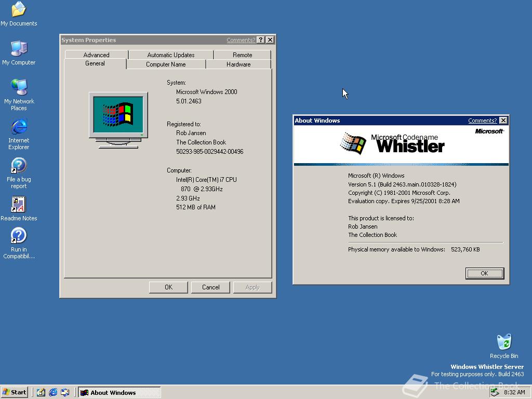
Task: Close the About Windows dialog
Action: point(503,120)
